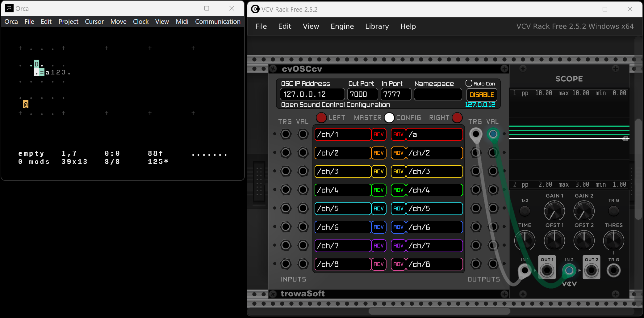The width and height of the screenshot is (644, 318).
Task: Click the GAIN 2 knob
Action: pyautogui.click(x=584, y=211)
